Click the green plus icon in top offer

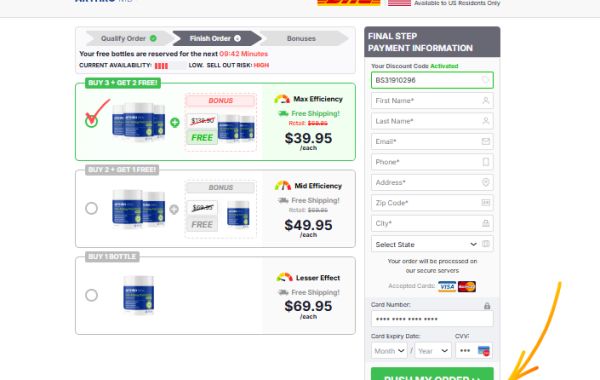click(x=174, y=122)
